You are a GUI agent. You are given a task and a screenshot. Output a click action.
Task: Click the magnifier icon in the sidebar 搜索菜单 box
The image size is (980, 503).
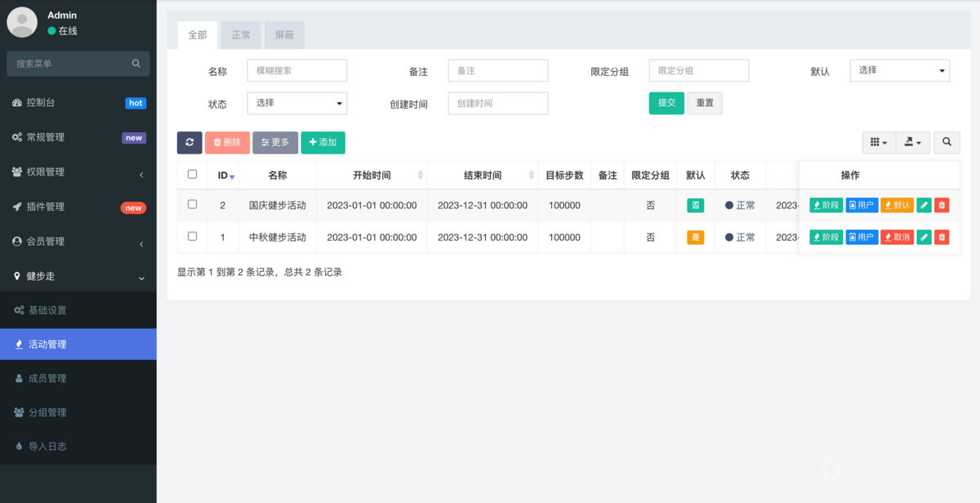(x=136, y=63)
